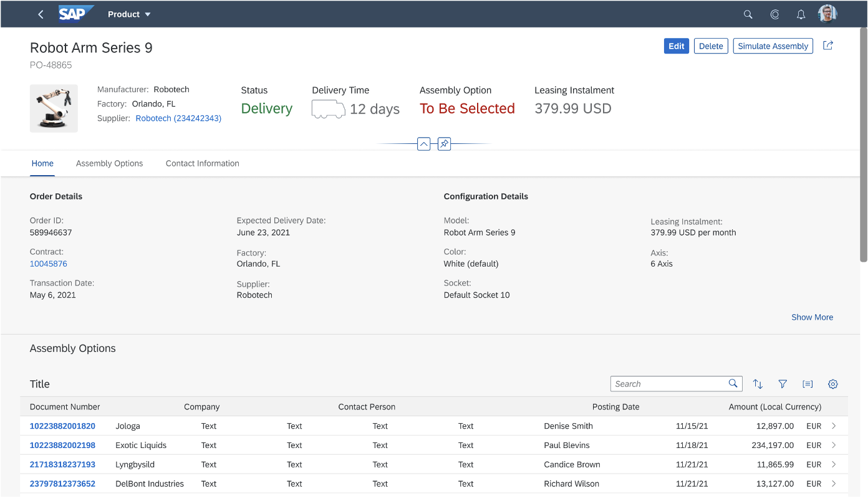
Task: Open the search icon in the shell bar
Action: click(748, 14)
